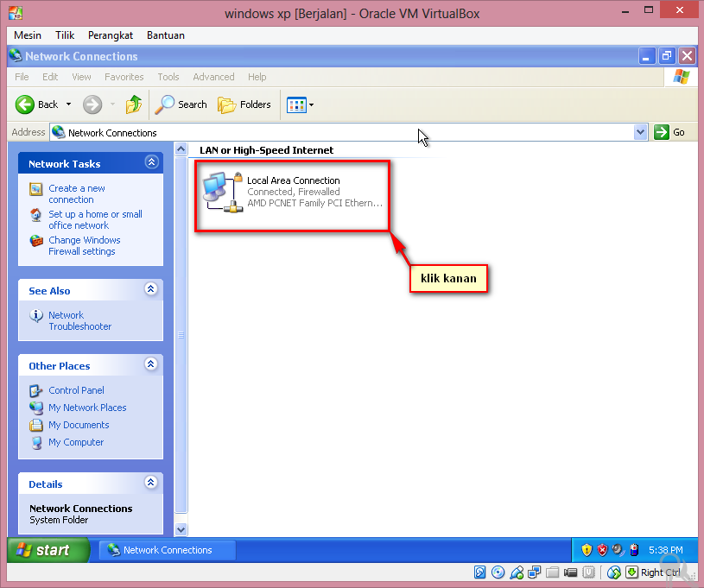The image size is (704, 588).
Task: Click yellow security shield tray icon
Action: pyautogui.click(x=587, y=550)
